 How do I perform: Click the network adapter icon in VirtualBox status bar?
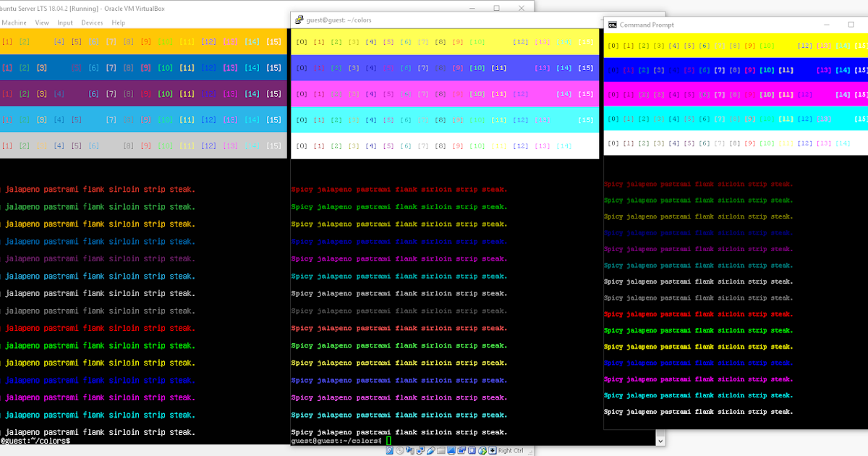click(420, 450)
